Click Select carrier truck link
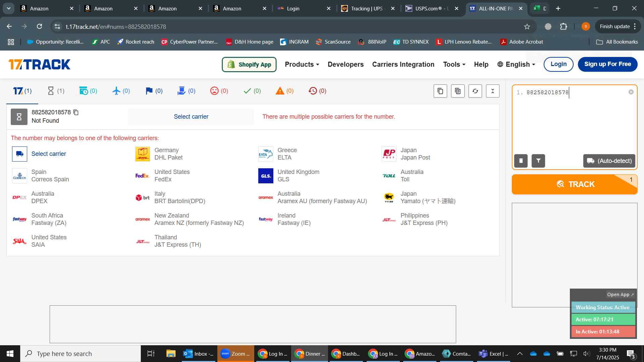The image size is (644, 362). click(39, 154)
